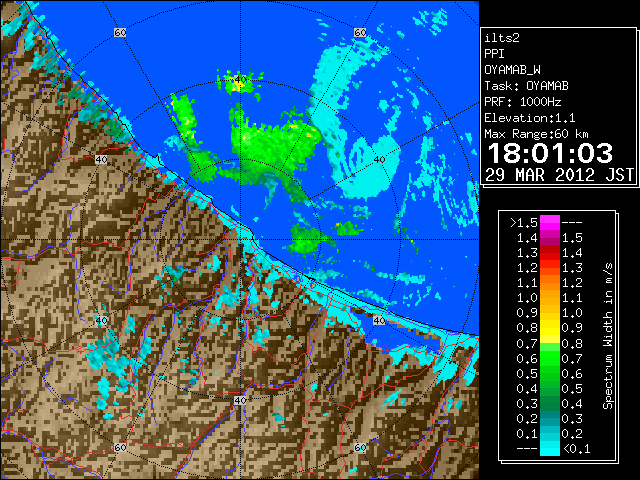The height and width of the screenshot is (480, 640).
Task: Pick the magenta swatch atop the legend
Action: pyautogui.click(x=550, y=223)
